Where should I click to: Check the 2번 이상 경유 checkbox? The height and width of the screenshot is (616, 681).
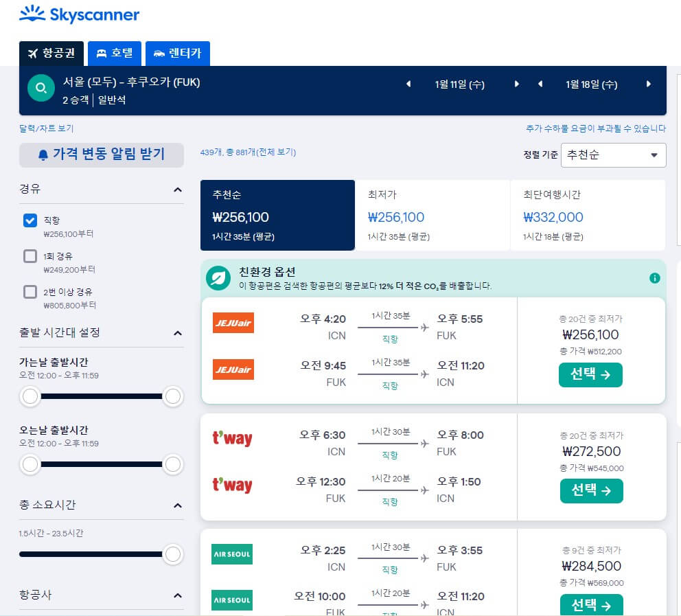click(30, 291)
